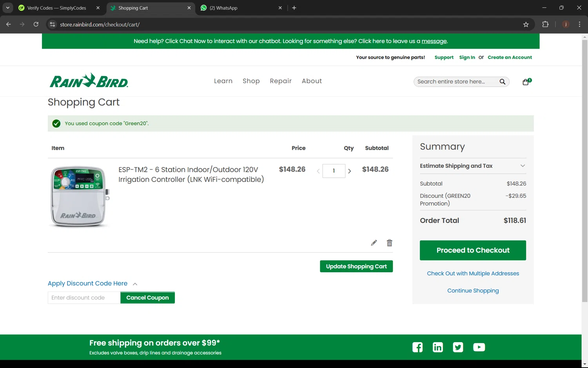The image size is (588, 368).
Task: Bookmark this page with star icon
Action: [526, 24]
